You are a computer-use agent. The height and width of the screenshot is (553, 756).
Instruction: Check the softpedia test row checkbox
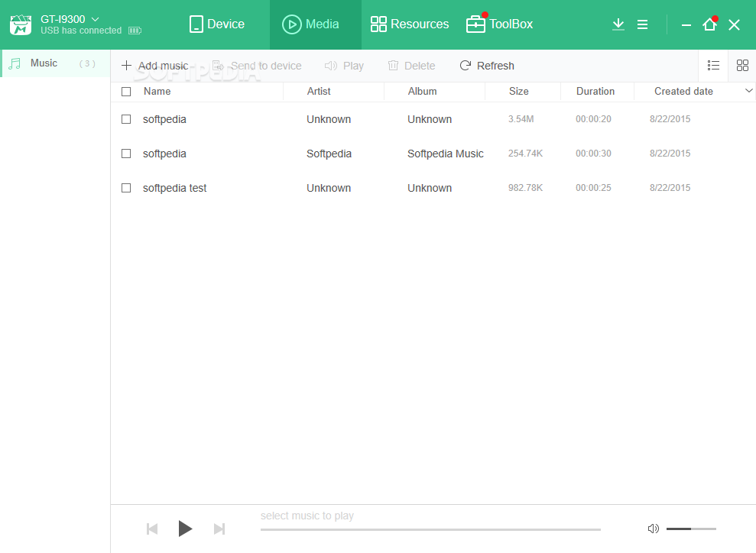(126, 188)
